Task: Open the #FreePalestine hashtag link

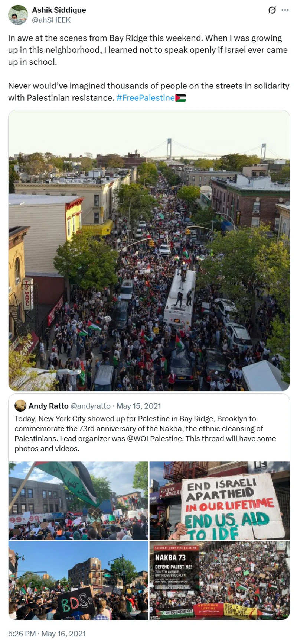Action: [146, 98]
